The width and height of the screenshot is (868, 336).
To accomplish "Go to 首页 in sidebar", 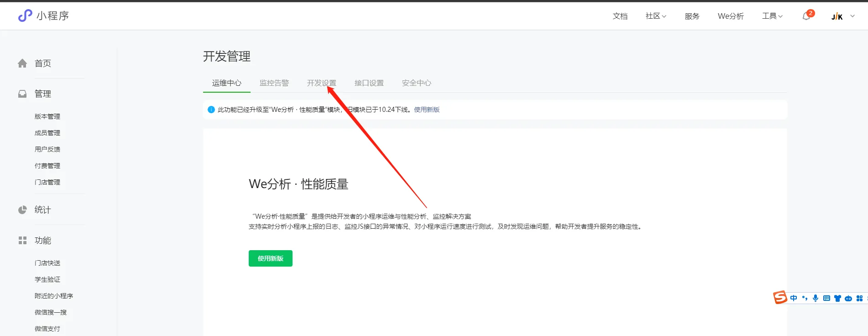I will (x=43, y=63).
